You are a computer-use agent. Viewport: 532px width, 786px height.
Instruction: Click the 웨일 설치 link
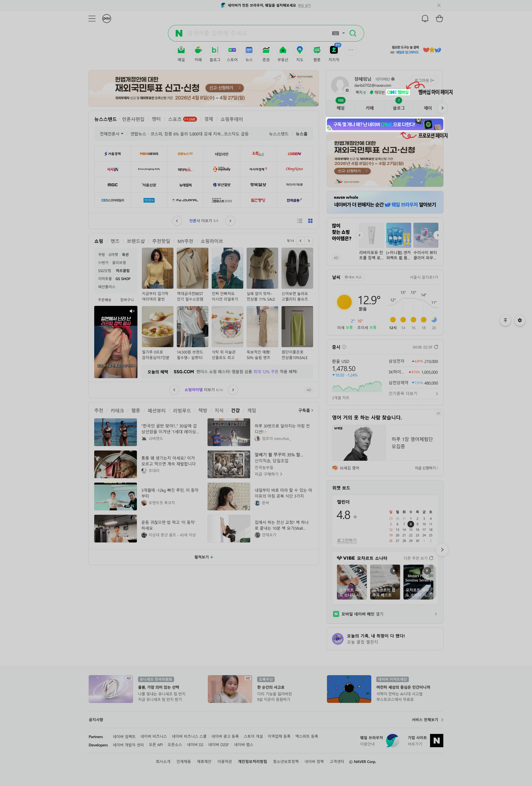(304, 6)
